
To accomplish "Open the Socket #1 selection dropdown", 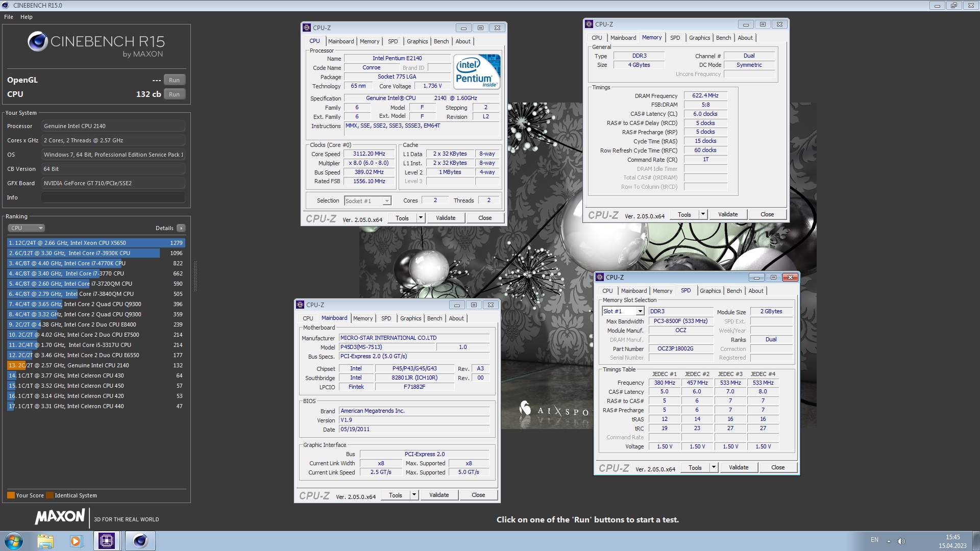I will point(367,201).
